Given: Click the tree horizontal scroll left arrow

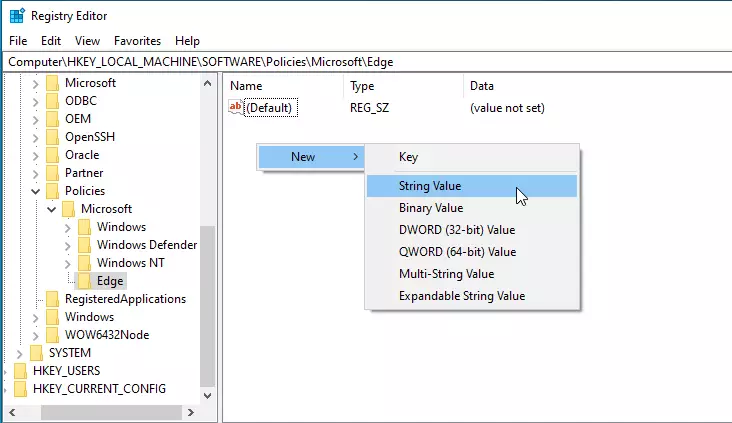Looking at the screenshot, I should coord(12,413).
